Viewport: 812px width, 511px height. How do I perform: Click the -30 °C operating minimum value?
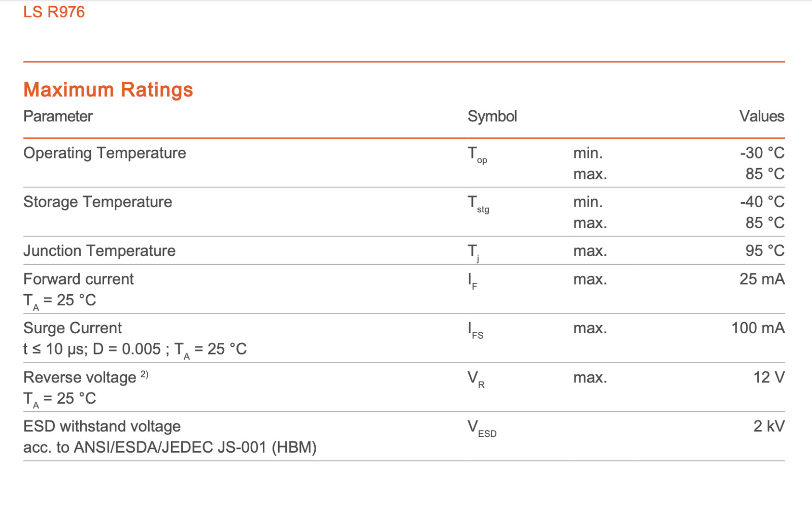[762, 153]
